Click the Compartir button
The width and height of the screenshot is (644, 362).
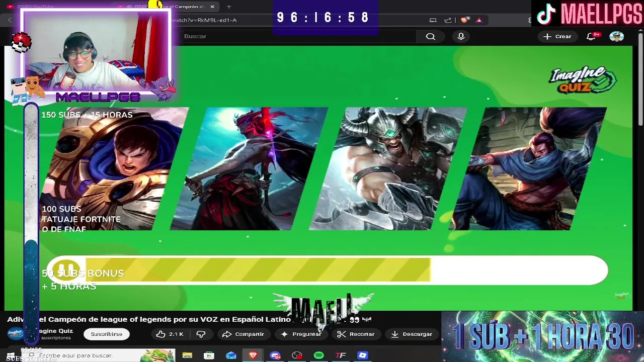[243, 334]
